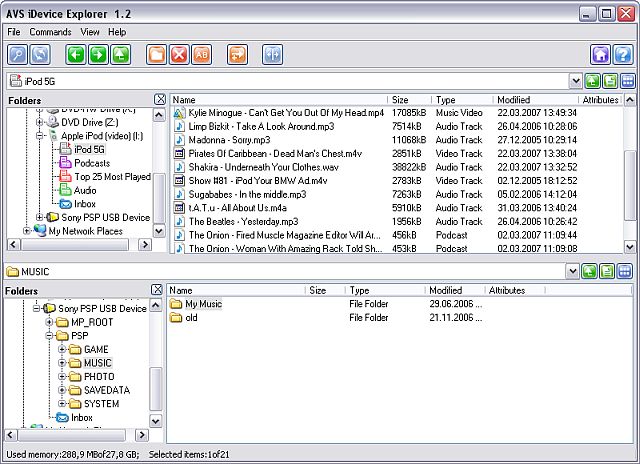The height and width of the screenshot is (464, 640).
Task: Click the red X Delete icon
Action: pos(179,55)
